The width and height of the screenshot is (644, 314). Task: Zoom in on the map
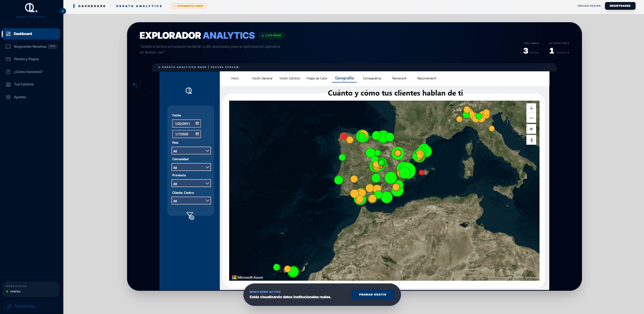(x=531, y=108)
